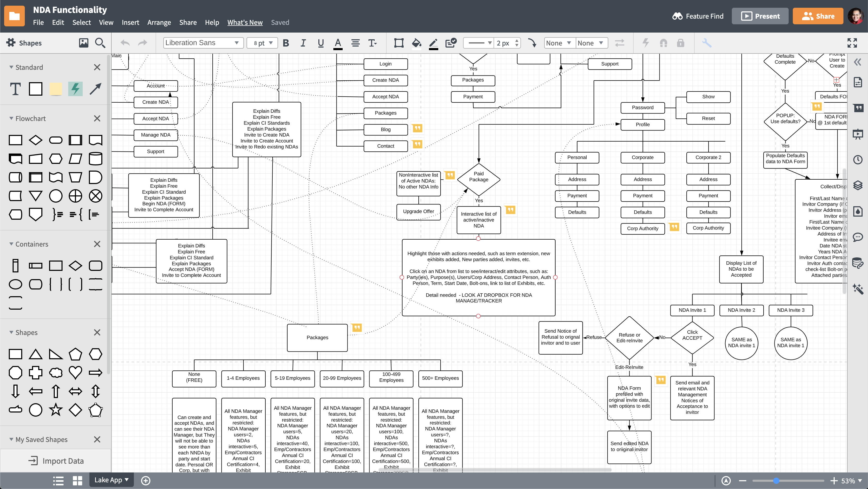This screenshot has height=489, width=868.
Task: Select the flowchart database cylinder shape
Action: pyautogui.click(x=95, y=159)
